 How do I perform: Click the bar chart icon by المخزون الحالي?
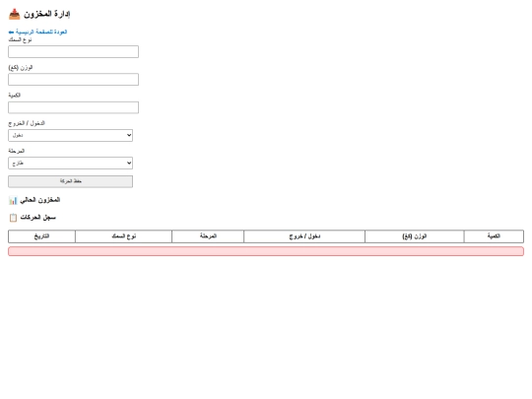[13, 200]
